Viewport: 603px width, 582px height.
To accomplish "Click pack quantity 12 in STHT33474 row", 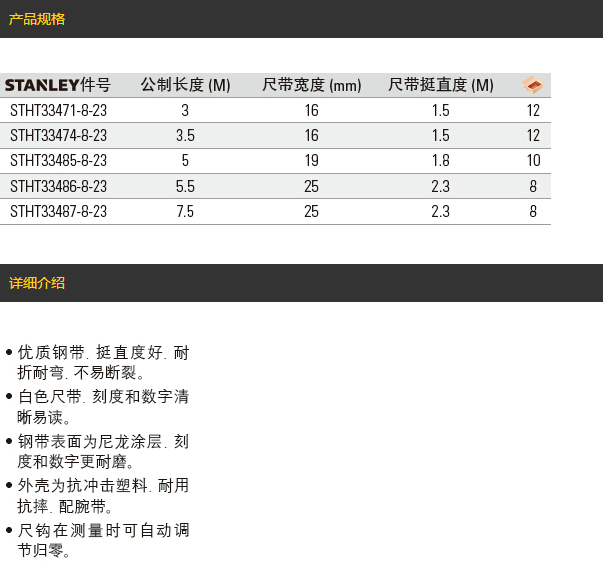I will coord(533,135).
